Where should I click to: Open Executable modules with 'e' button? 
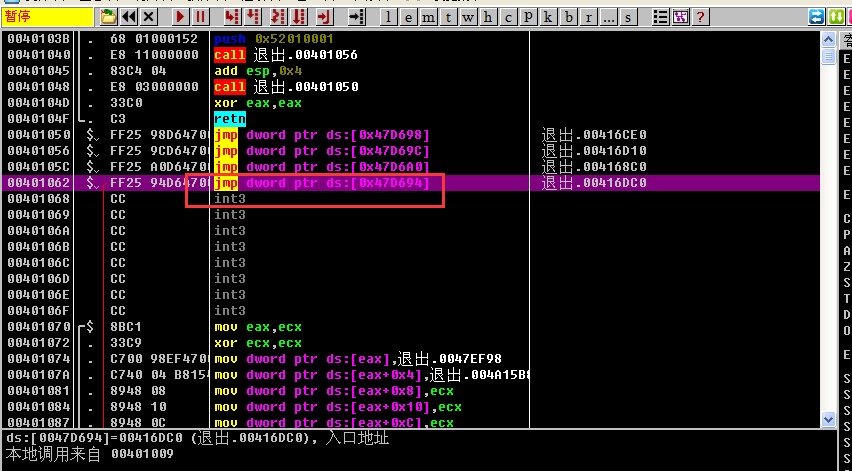[x=408, y=17]
